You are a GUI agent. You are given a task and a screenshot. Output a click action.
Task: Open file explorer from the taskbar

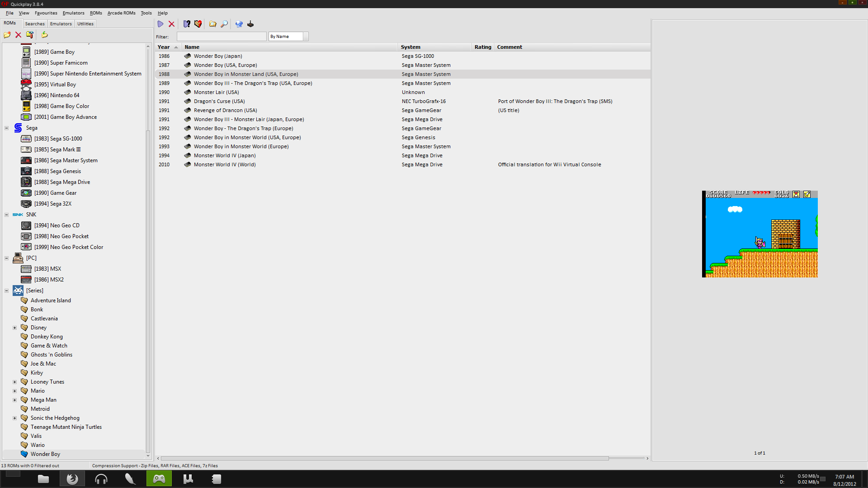(x=43, y=479)
